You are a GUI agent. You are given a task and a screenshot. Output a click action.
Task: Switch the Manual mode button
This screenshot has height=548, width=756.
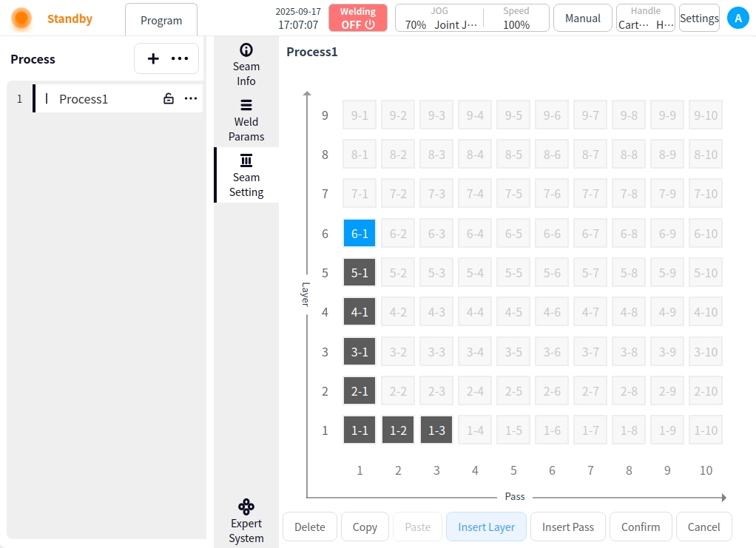(582, 18)
